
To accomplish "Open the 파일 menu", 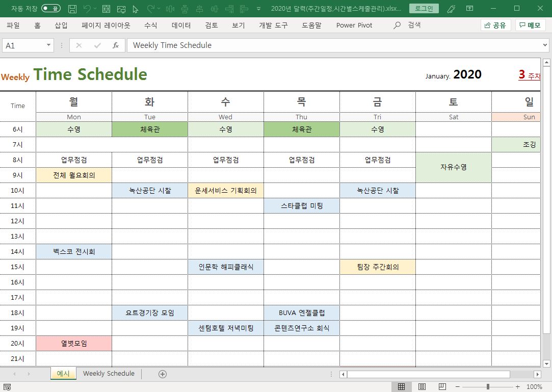I will tap(13, 25).
